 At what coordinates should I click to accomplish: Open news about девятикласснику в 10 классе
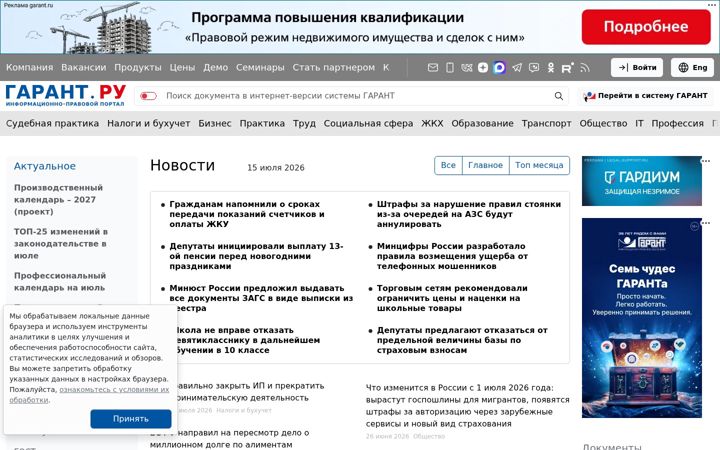point(247,340)
